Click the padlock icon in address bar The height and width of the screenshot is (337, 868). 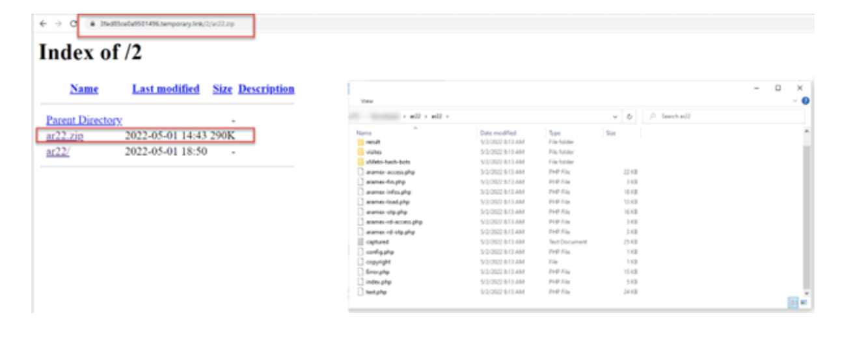coord(92,23)
